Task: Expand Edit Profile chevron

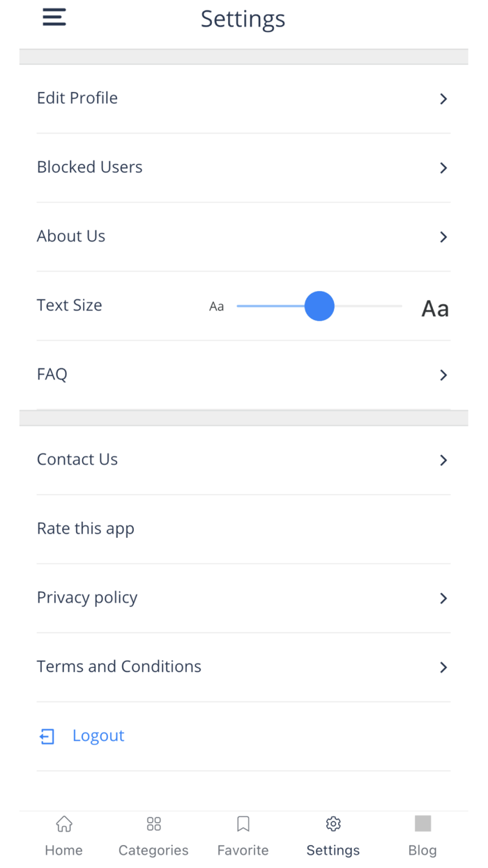Action: [443, 99]
